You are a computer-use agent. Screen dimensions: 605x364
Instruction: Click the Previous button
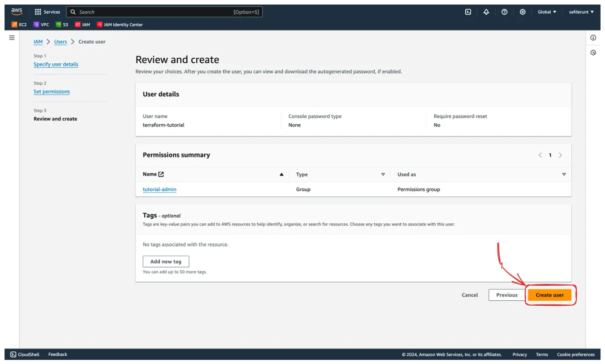tap(507, 295)
